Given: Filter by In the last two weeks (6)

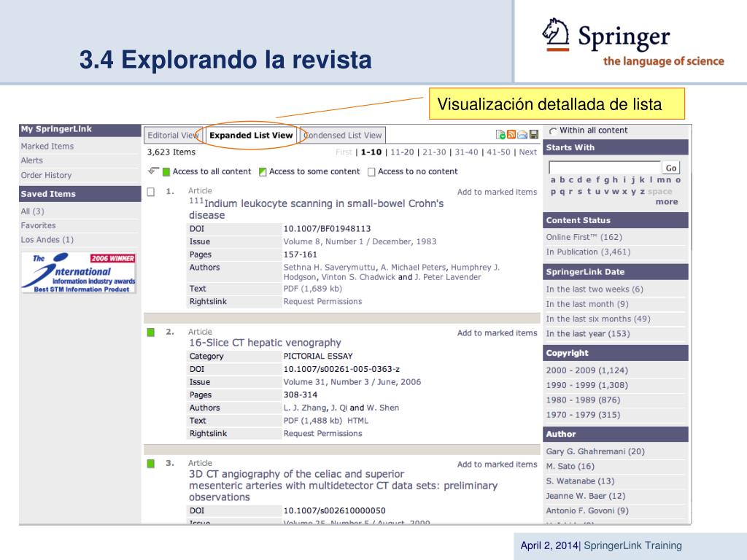Looking at the screenshot, I should (595, 289).
